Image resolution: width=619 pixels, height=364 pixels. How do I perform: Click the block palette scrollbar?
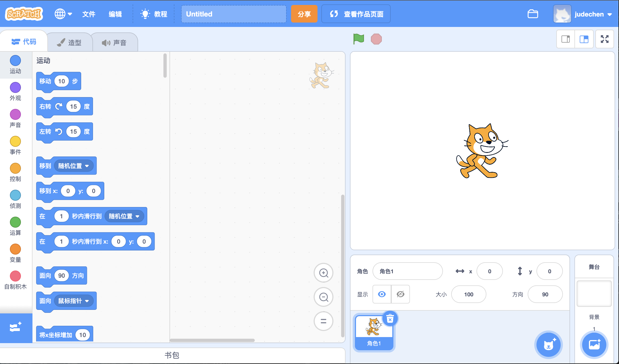(x=165, y=65)
